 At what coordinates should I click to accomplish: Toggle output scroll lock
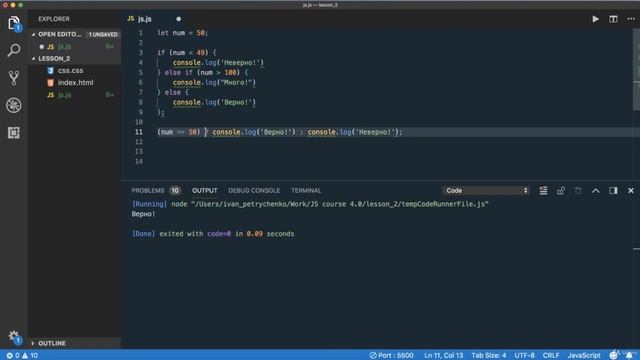pos(561,191)
